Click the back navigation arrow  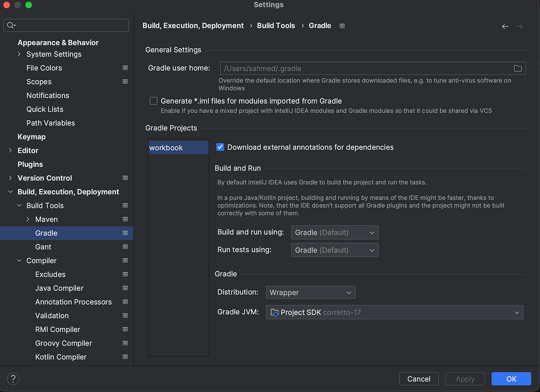505,26
